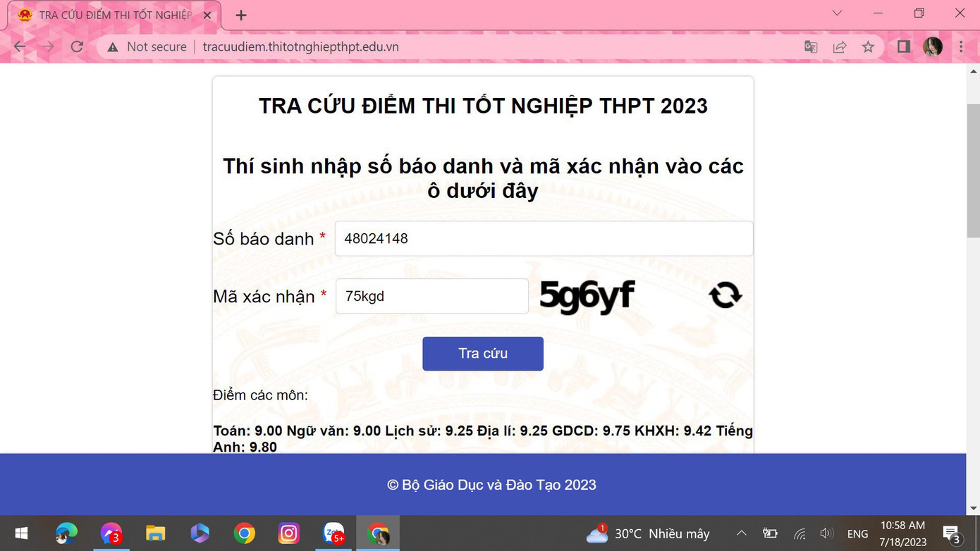Select the TRA CỨU ĐIỂM THI tab
Image resolution: width=980 pixels, height=551 pixels.
click(x=106, y=14)
